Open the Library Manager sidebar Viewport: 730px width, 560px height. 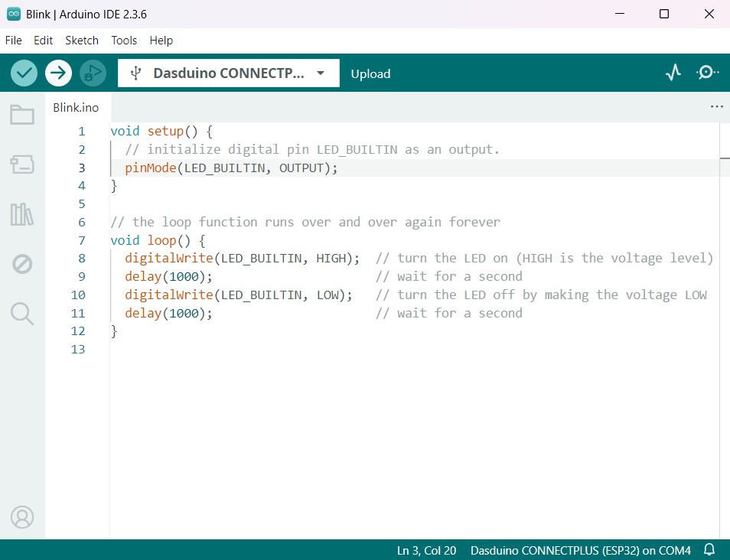point(22,215)
